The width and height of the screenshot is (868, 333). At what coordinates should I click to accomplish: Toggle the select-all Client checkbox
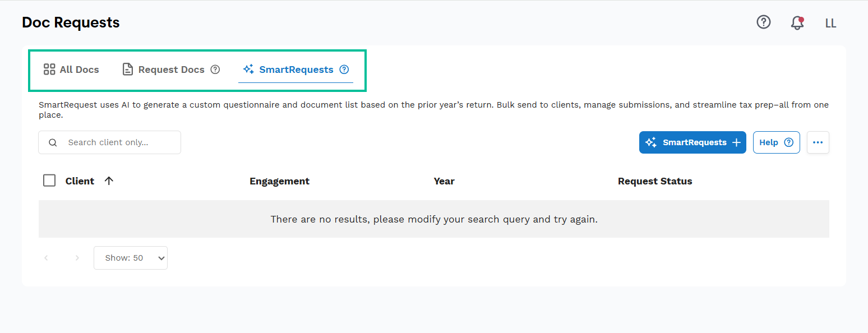pos(49,181)
